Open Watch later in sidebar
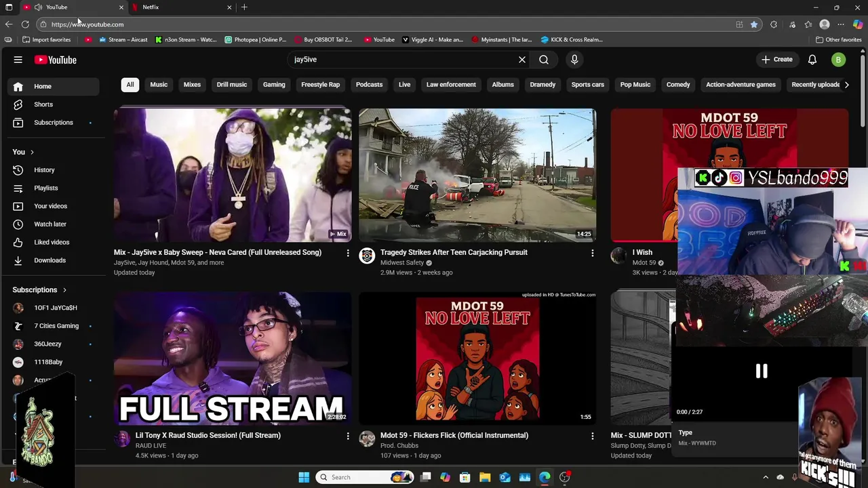This screenshot has width=868, height=488. [54, 224]
